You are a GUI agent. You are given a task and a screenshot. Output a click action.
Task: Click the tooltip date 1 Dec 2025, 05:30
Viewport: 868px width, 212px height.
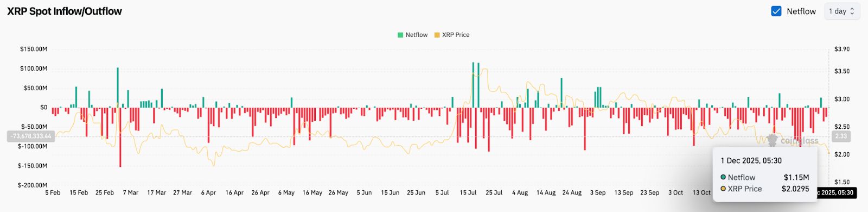[751, 161]
